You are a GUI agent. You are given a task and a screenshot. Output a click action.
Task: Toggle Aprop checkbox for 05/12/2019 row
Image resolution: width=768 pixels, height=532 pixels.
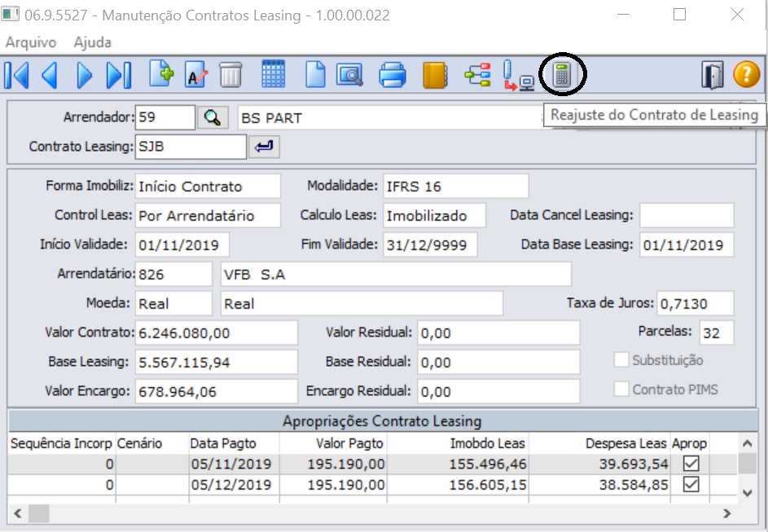click(x=691, y=485)
